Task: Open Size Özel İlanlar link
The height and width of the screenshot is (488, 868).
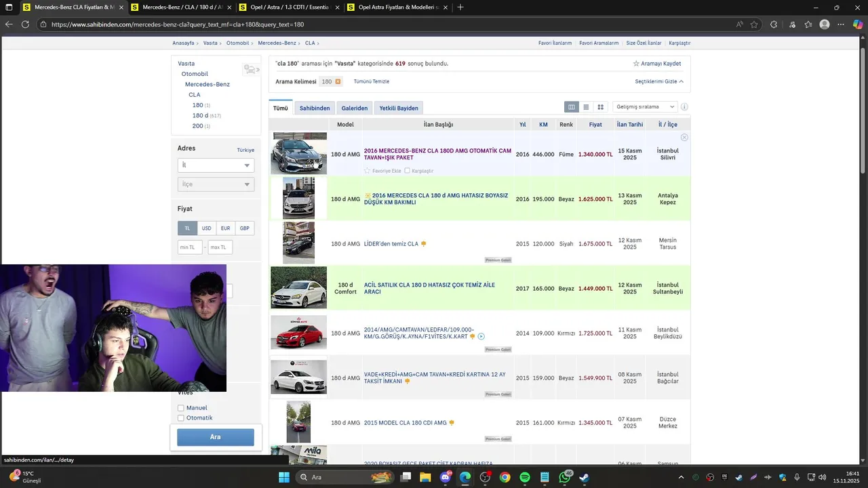Action: coord(644,43)
